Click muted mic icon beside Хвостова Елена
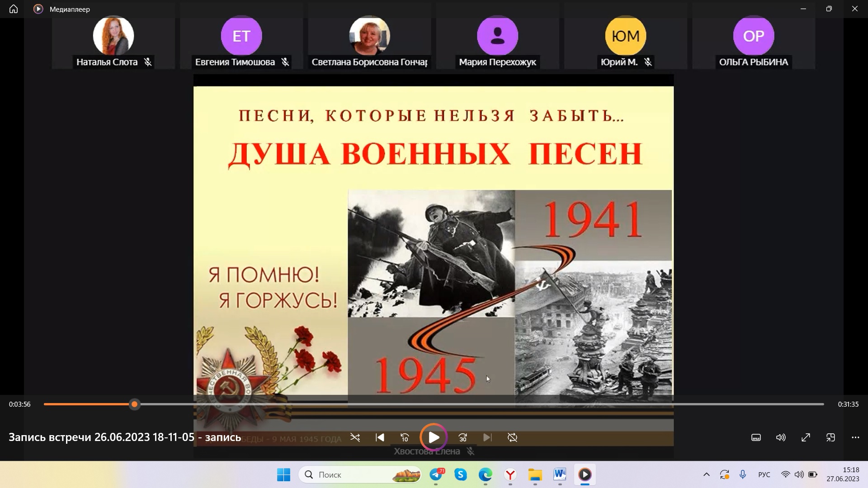 (x=471, y=451)
